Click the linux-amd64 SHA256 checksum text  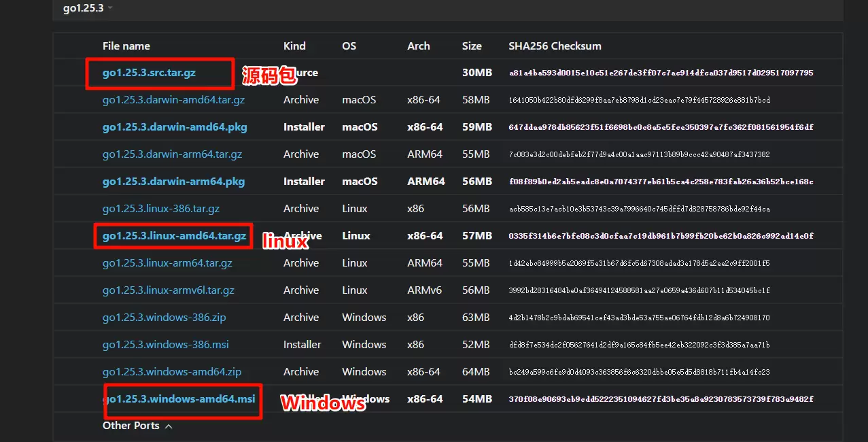(661, 236)
